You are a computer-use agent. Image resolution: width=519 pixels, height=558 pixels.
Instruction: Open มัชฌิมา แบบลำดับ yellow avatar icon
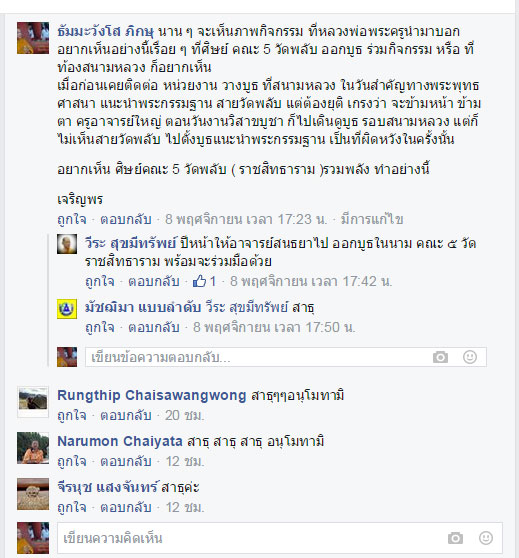[67, 309]
